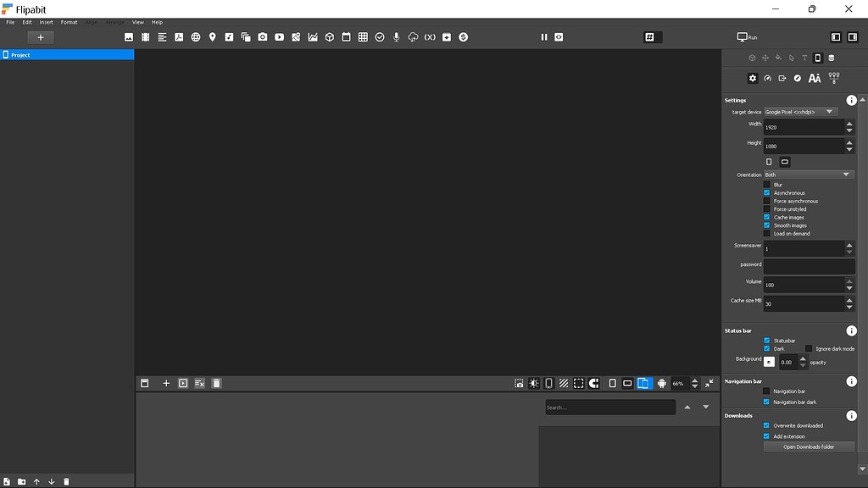Enable the Blur checkbox
The height and width of the screenshot is (488, 868).
tap(767, 185)
